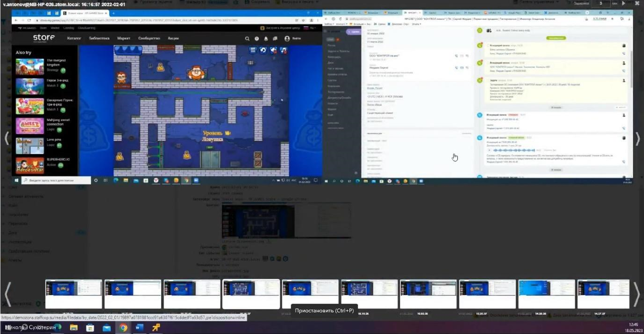Seek within the CRM call recording waveform
Image resolution: width=644 pixels, height=334 pixels.
(514, 150)
